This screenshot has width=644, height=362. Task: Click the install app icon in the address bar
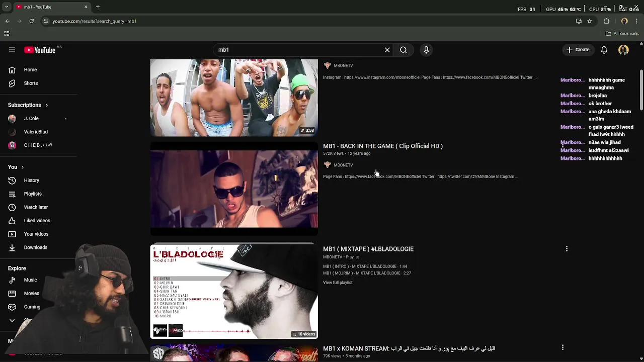pos(579,21)
